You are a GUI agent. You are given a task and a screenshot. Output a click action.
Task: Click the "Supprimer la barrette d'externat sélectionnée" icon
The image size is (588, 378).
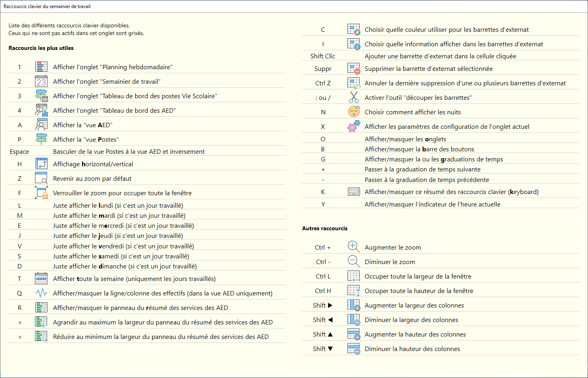pyautogui.click(x=354, y=68)
